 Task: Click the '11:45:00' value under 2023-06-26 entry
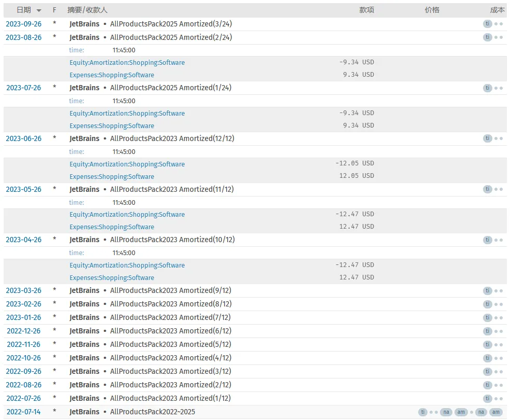[x=124, y=152]
